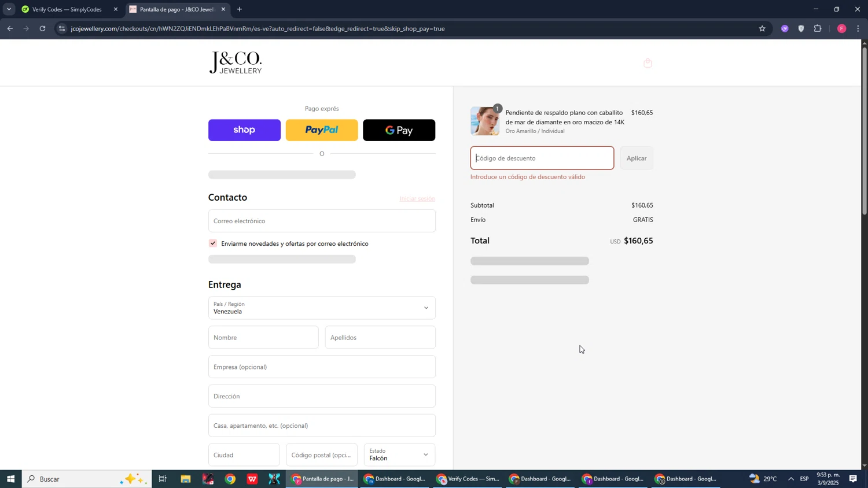Image resolution: width=868 pixels, height=488 pixels.
Task: Reload the page
Action: [42, 28]
